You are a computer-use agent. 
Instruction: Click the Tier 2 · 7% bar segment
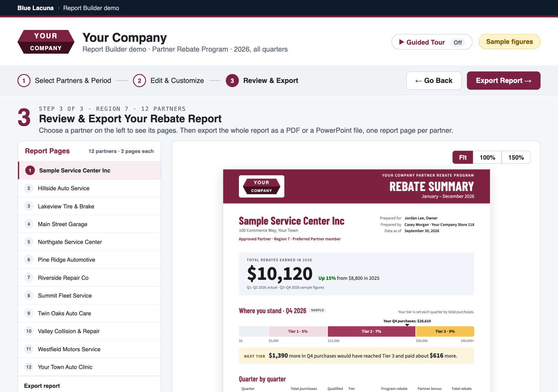[x=371, y=331]
